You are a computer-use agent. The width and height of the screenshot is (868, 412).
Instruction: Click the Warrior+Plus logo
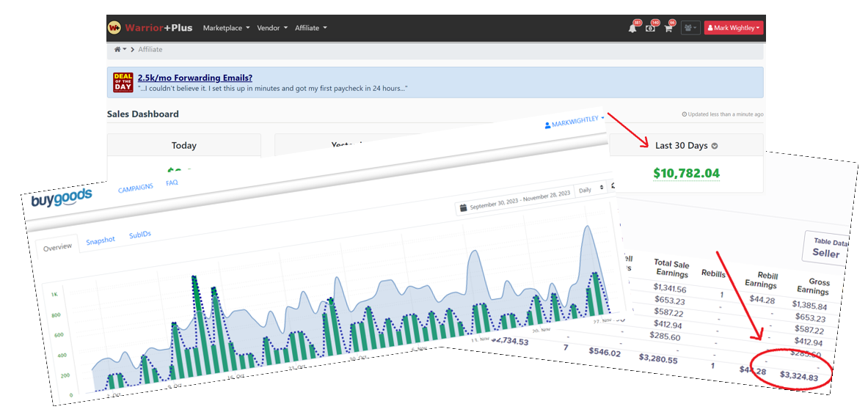pos(150,28)
